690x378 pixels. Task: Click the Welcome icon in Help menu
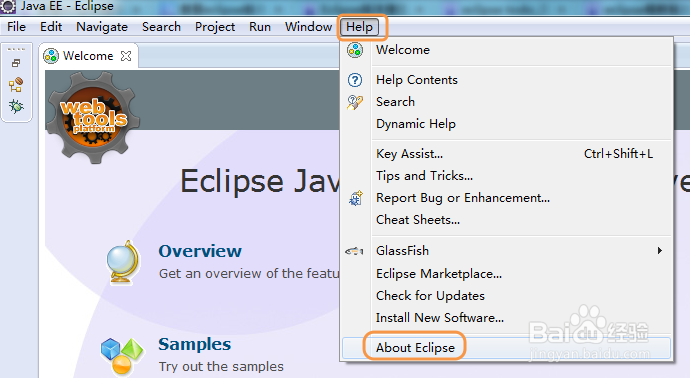(x=355, y=50)
